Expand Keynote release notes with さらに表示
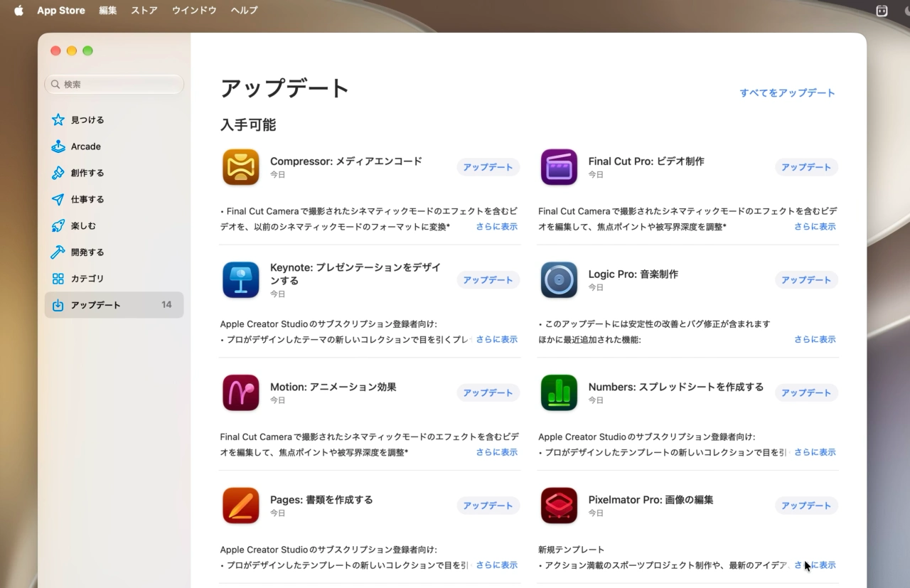 tap(497, 340)
